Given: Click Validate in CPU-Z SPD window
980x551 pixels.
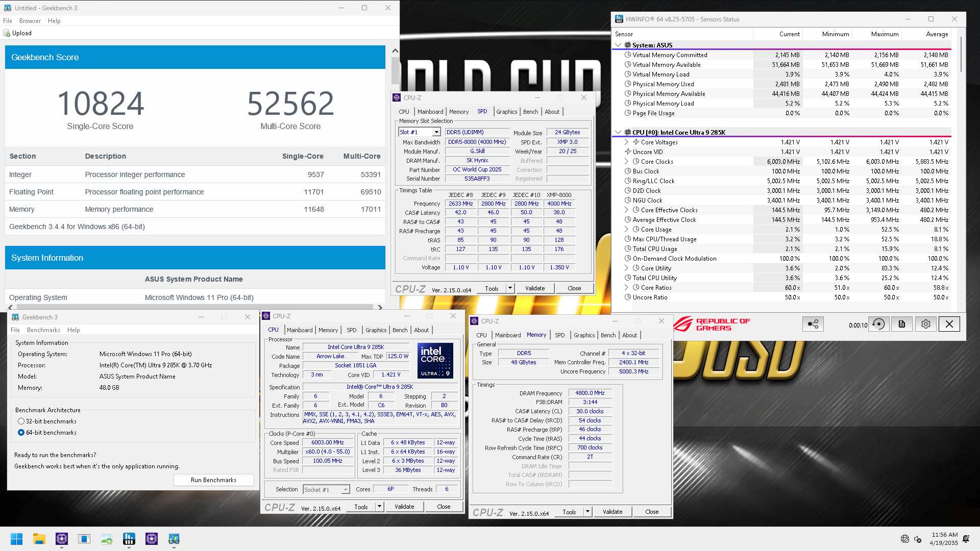Looking at the screenshot, I should tap(535, 288).
